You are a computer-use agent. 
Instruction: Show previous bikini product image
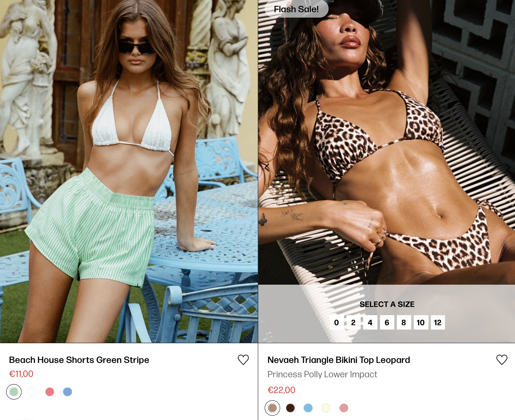click(x=267, y=167)
